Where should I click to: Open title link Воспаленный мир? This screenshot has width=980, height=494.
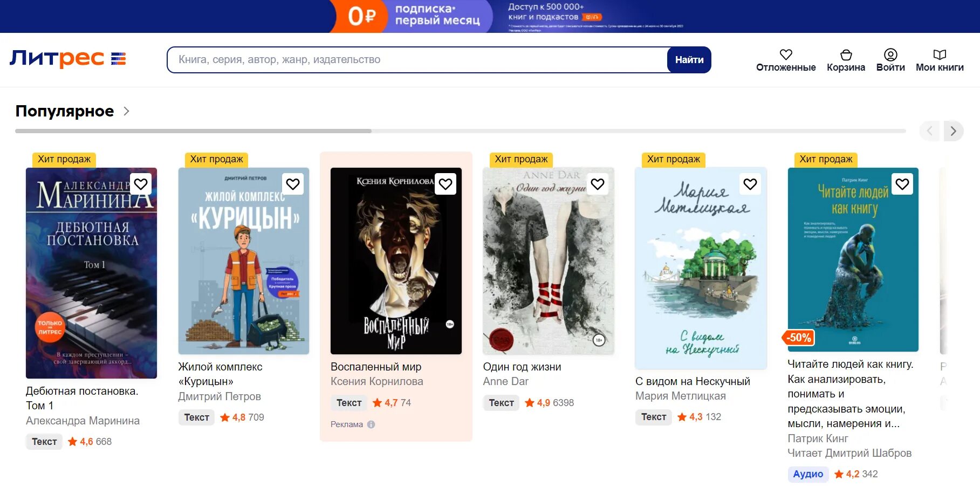pos(376,367)
